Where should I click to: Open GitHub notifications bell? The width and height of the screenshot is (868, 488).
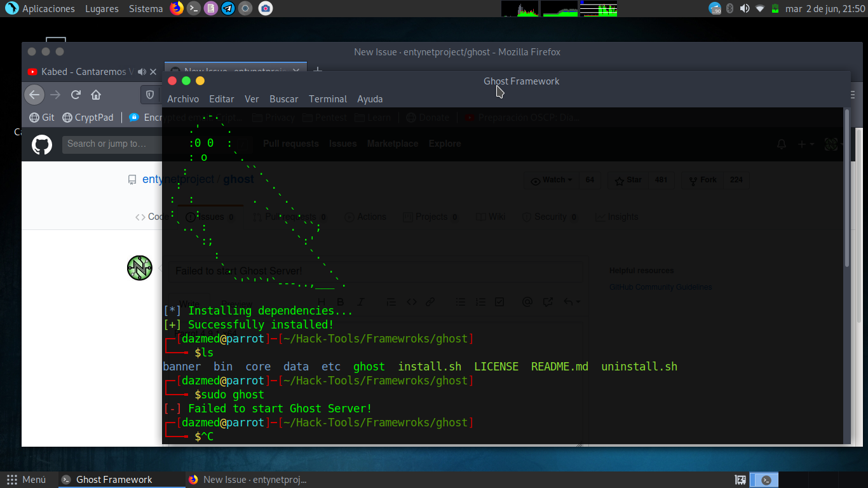[781, 144]
